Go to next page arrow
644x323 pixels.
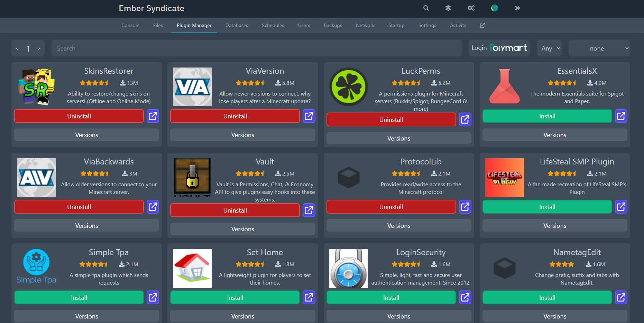pyautogui.click(x=39, y=48)
